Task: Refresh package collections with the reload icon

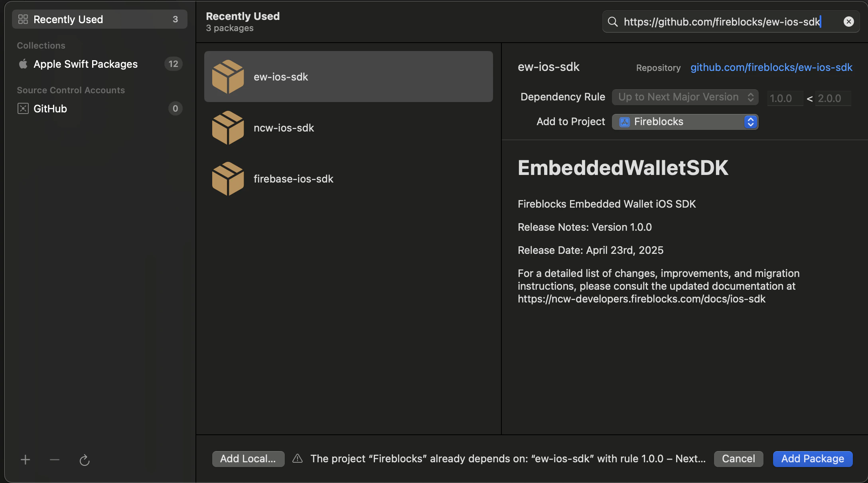Action: pyautogui.click(x=85, y=460)
